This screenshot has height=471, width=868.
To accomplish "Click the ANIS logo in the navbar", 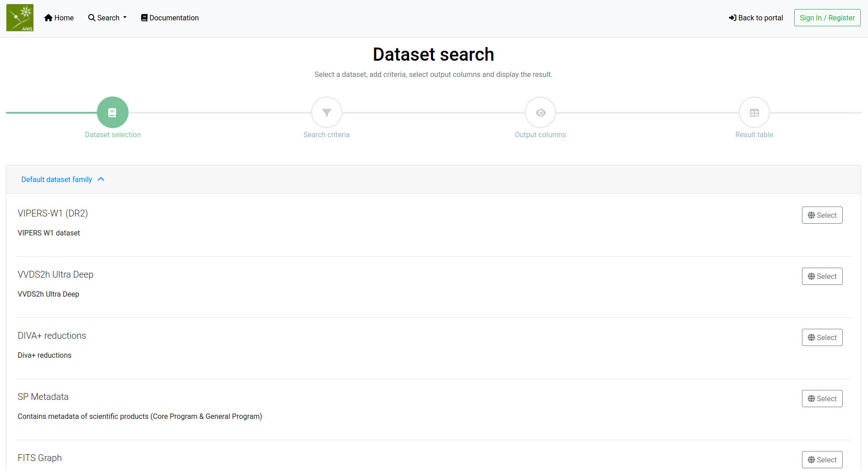I will [x=20, y=18].
